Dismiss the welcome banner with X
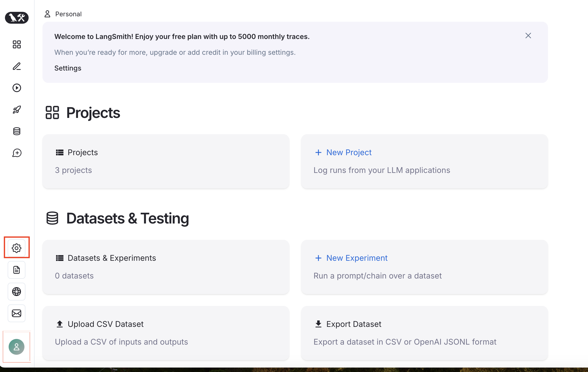This screenshot has height=372, width=588. [x=528, y=36]
